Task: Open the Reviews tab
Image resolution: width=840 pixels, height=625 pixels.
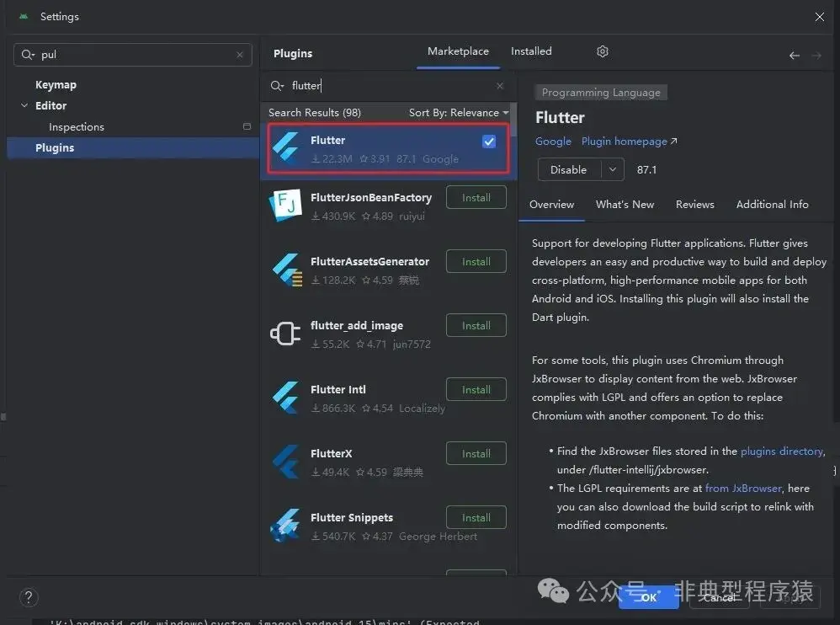Action: 695,204
